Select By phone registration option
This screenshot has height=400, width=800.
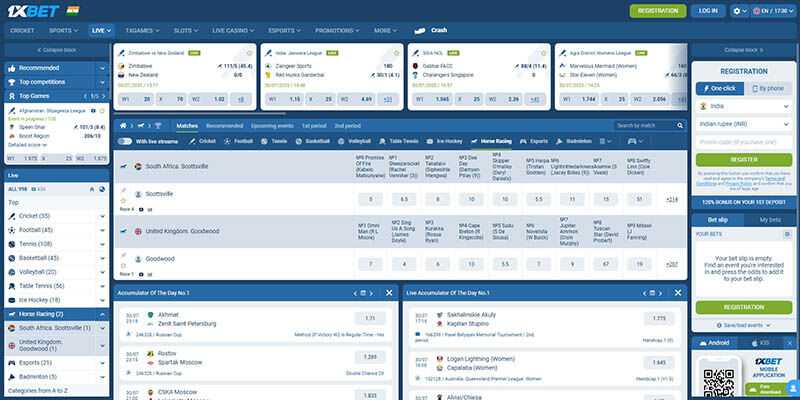tap(768, 88)
